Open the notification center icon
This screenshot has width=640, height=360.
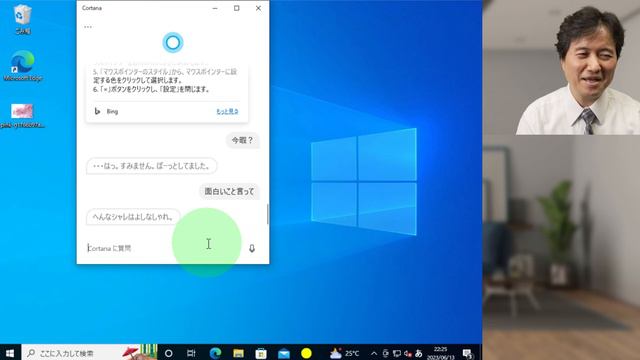pos(468,353)
